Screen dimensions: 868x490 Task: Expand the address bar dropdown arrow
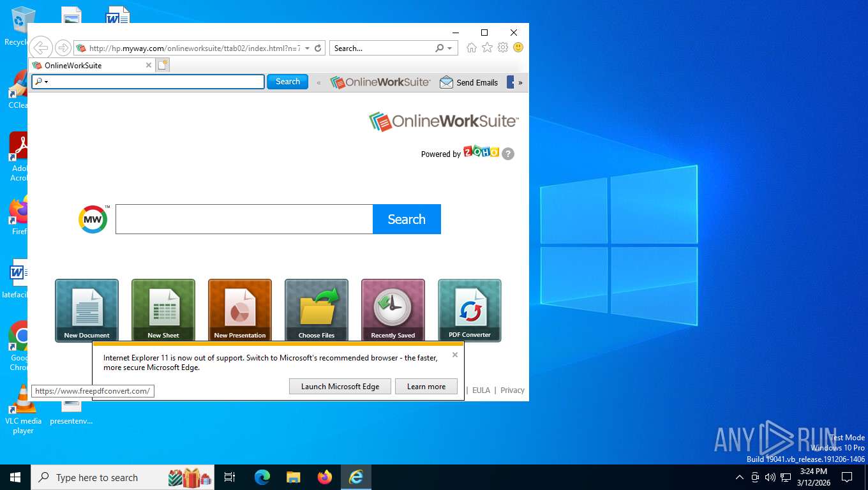coord(307,48)
